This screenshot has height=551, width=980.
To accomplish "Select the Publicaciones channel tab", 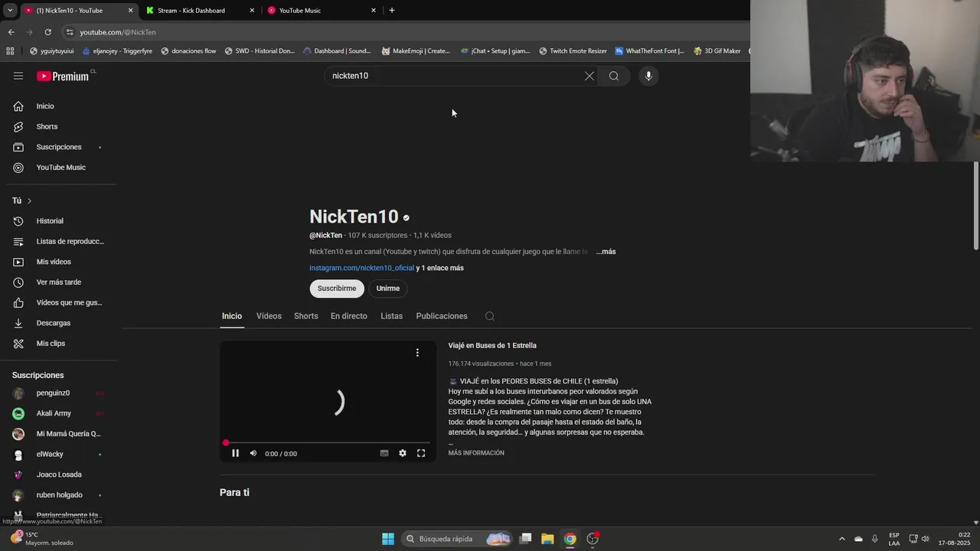I will pos(442,316).
